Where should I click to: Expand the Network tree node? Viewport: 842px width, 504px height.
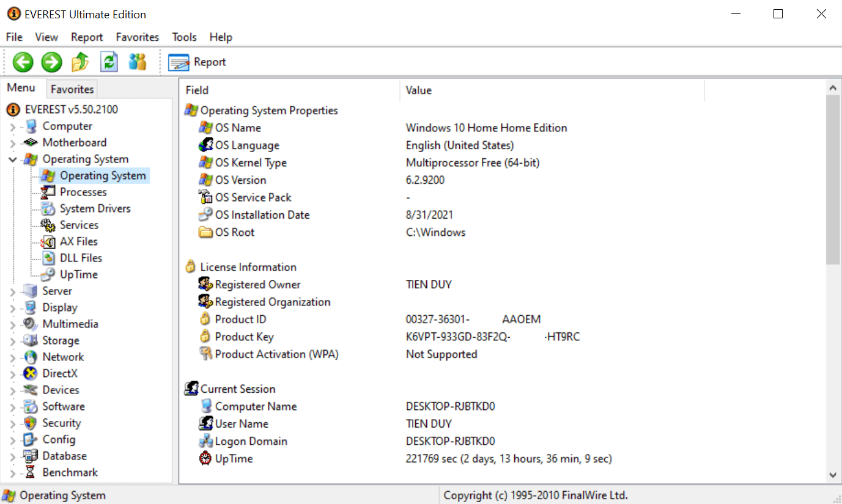[x=13, y=358]
